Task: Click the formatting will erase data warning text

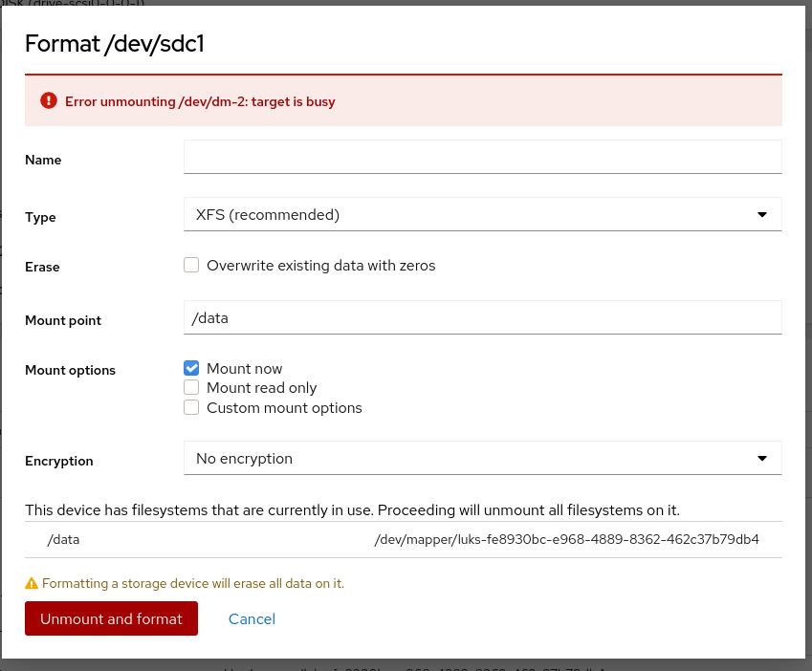Action: [x=193, y=583]
